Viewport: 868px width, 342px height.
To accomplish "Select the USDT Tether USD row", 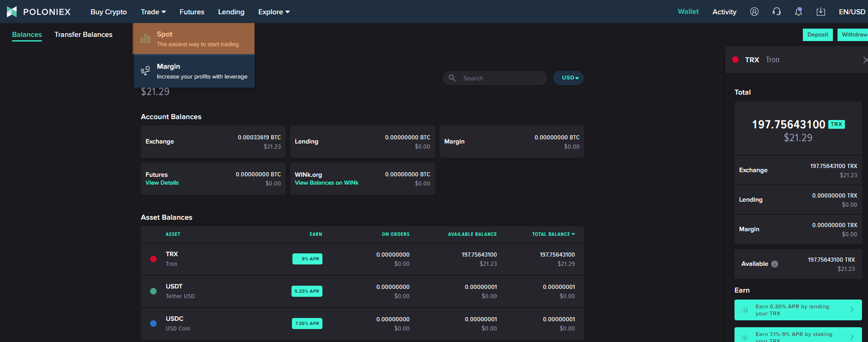I will 363,291.
